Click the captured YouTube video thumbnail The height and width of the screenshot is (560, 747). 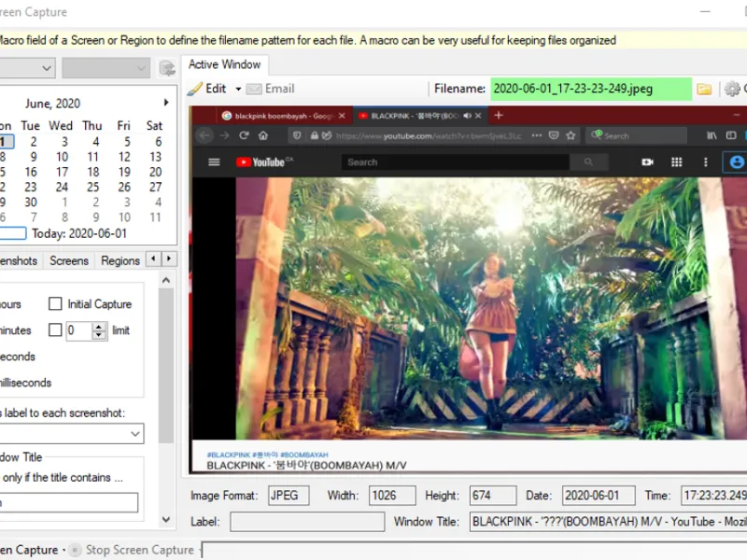tap(491, 308)
